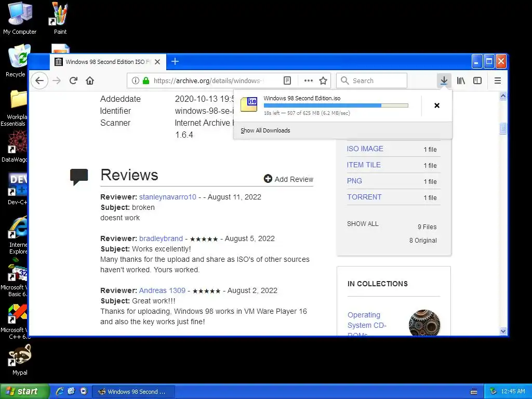The width and height of the screenshot is (532, 399).
Task: Click the green padlock security icon
Action: point(146,81)
